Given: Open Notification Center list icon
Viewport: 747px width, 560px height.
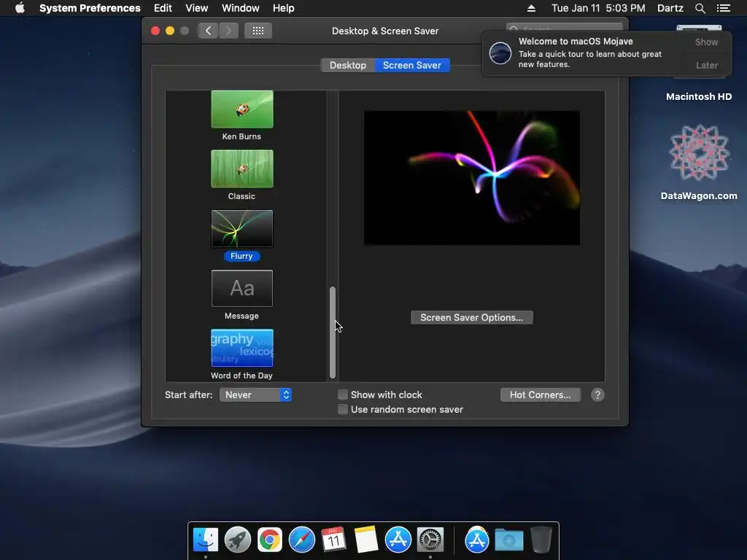Looking at the screenshot, I should [x=724, y=8].
